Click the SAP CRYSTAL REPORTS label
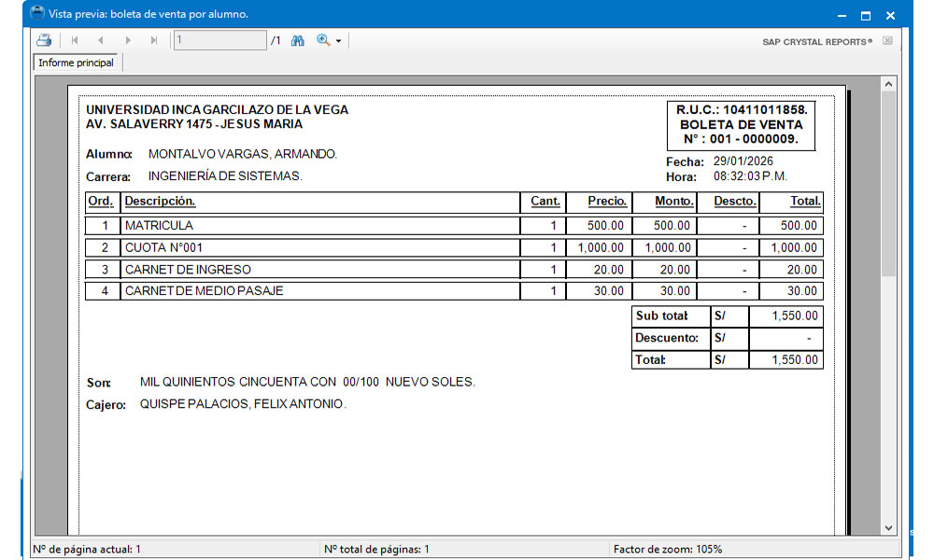 [x=817, y=42]
